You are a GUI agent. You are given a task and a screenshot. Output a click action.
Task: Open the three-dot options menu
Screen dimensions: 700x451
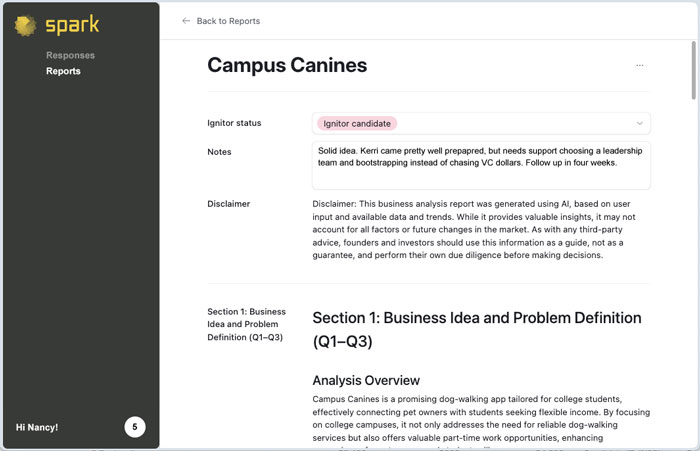(x=639, y=66)
